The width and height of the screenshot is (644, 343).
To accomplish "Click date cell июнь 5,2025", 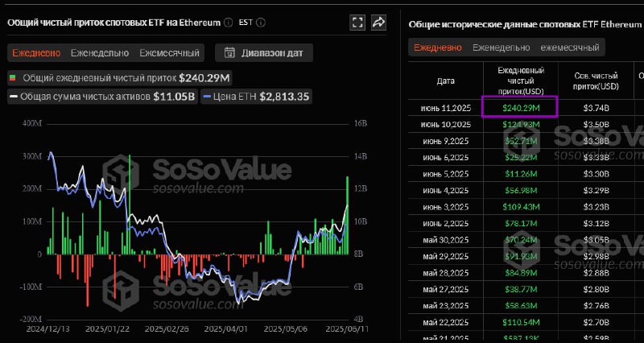I will [x=446, y=174].
